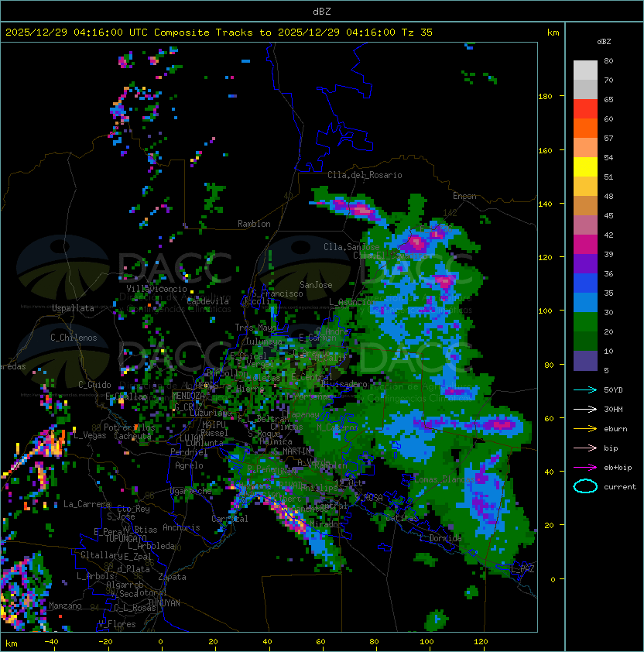Screen dimensions: 644x652
Task: Click the Uspallata place label
Action: (73, 308)
